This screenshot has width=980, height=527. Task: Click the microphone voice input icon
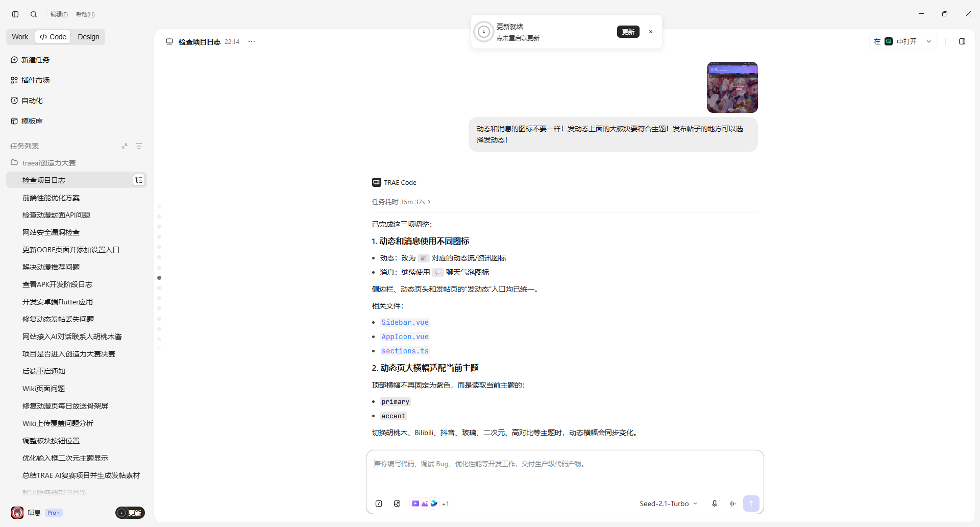(715, 504)
